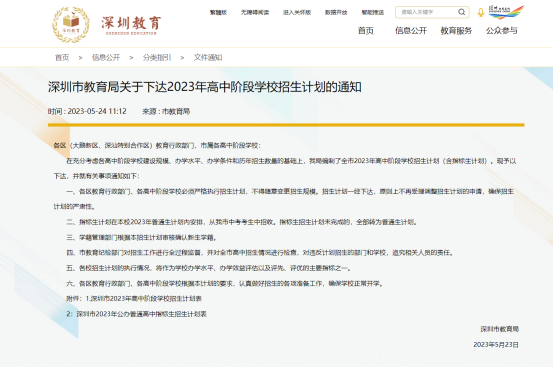This screenshot has width=553, height=368.
Task: Click the salutation line starting 各区（大鹏新区
Action: (157, 145)
